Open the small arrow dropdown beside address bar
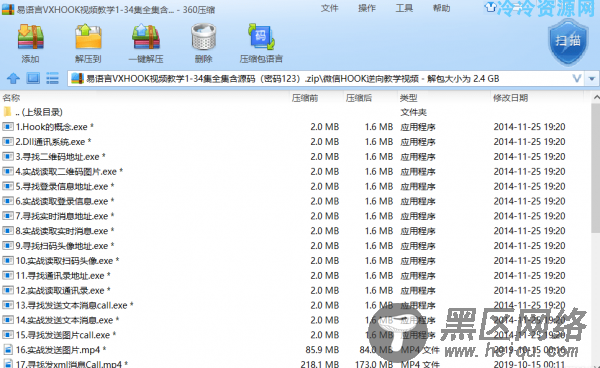This screenshot has width=600, height=368. click(592, 79)
